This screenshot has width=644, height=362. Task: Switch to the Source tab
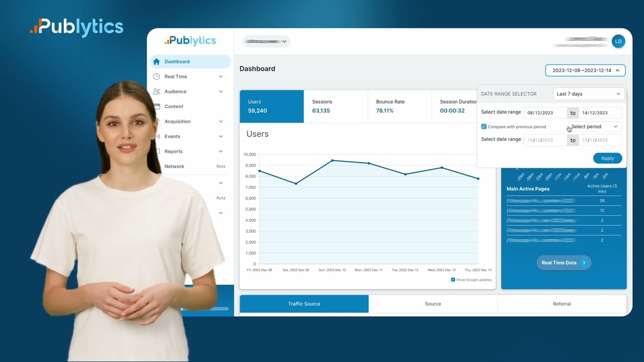tap(433, 304)
